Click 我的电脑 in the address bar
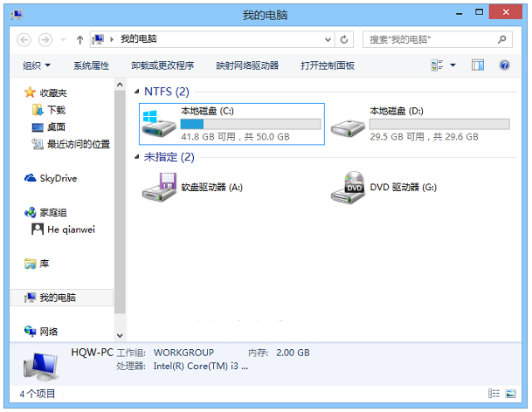 pyautogui.click(x=138, y=39)
